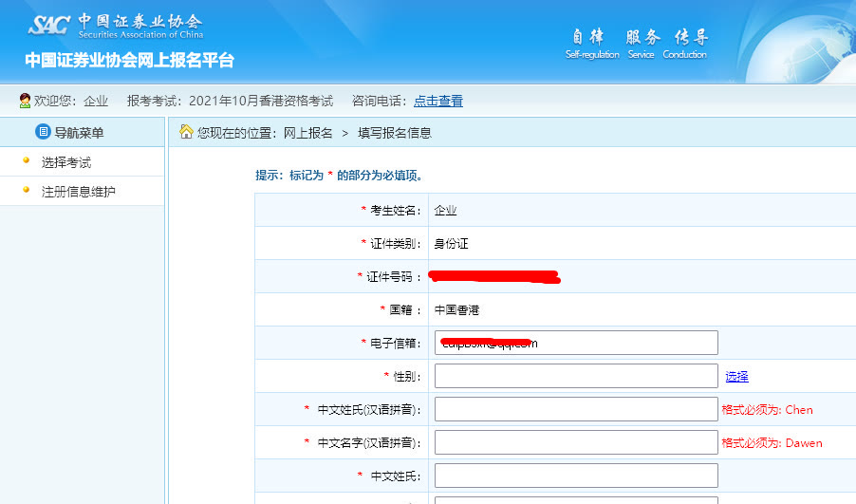856x504 pixels.
Task: Click the yellow bullet beside 选择考试
Action: 26,160
